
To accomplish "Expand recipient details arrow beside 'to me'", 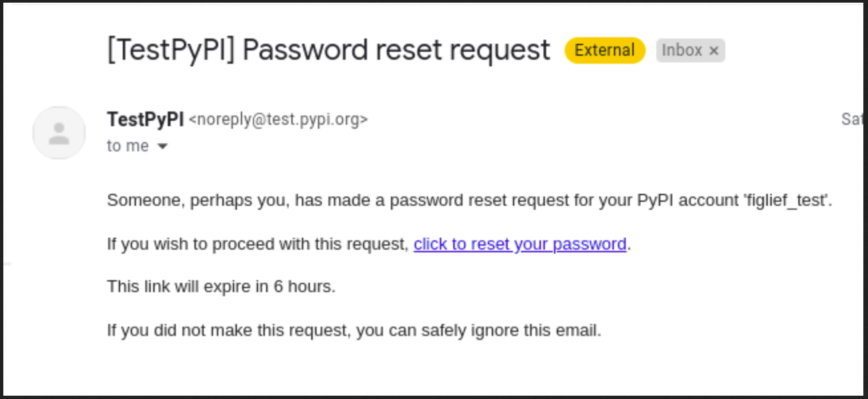I will (x=163, y=146).
